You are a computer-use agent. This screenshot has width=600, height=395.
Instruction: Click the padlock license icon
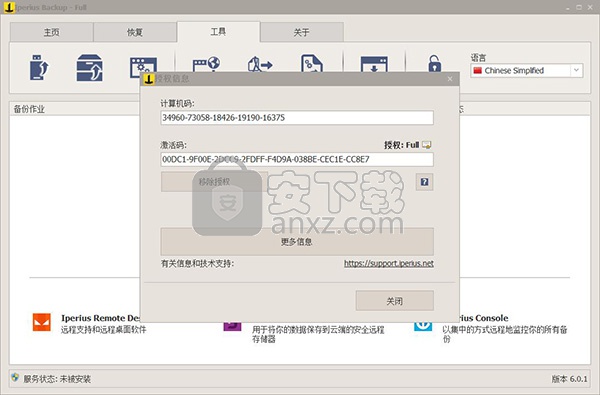(x=435, y=64)
